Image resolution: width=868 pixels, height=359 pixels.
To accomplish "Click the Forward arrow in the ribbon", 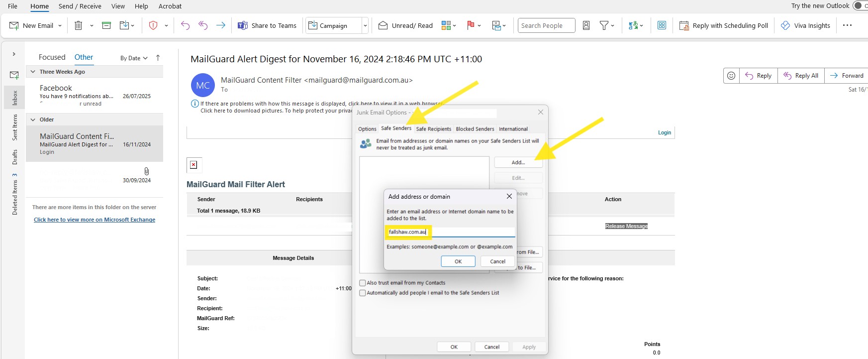I will [x=221, y=25].
